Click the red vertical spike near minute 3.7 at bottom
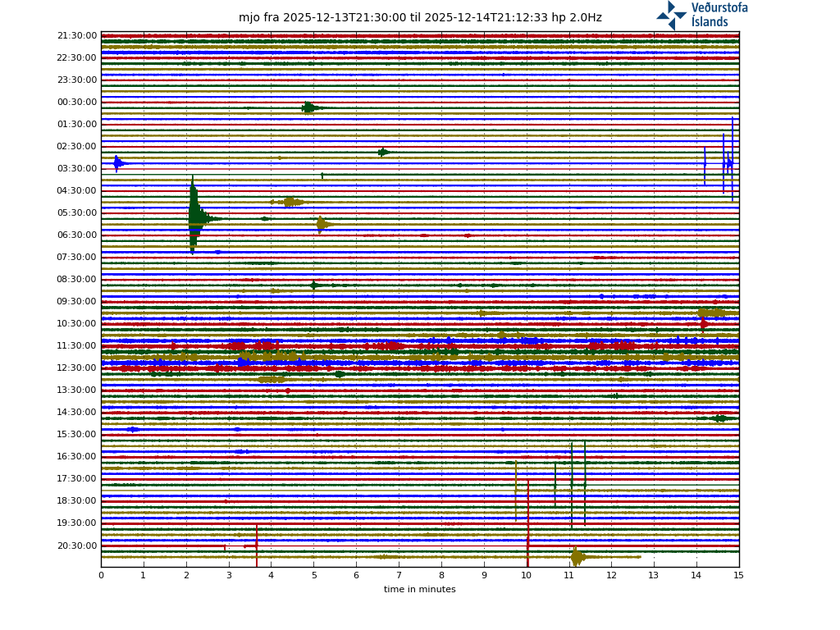This screenshot has height=630, width=840. (257, 546)
